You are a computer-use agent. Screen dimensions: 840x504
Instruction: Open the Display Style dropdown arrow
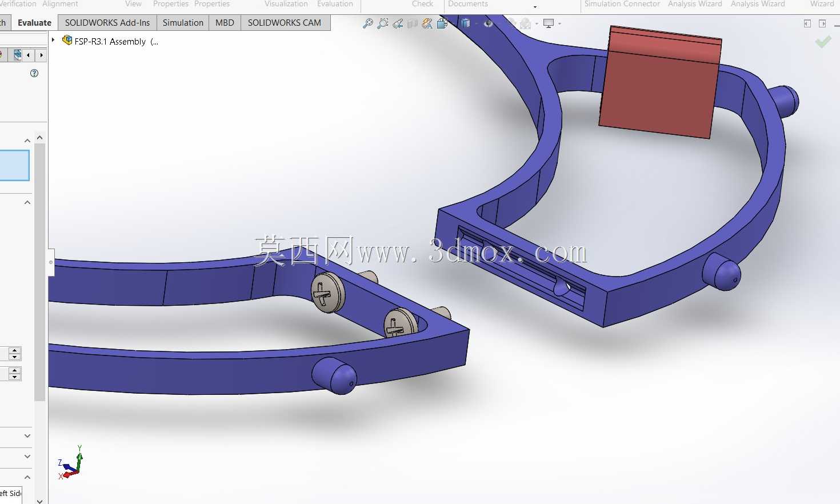click(x=477, y=24)
